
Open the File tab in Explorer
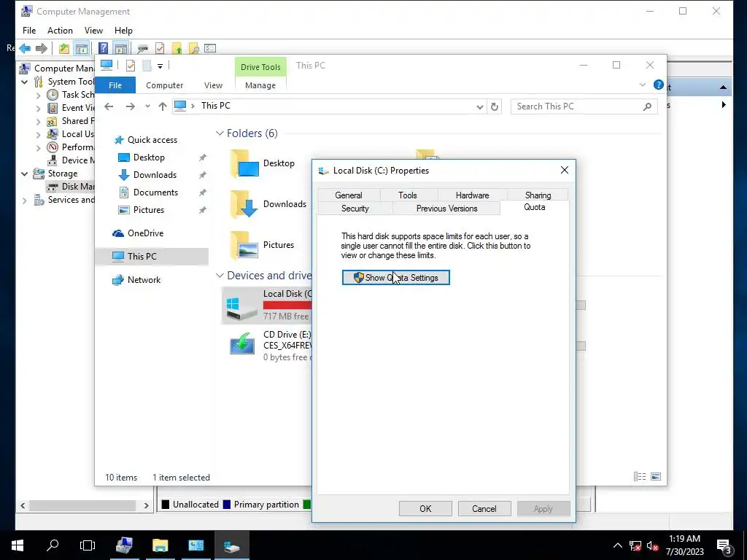[115, 85]
